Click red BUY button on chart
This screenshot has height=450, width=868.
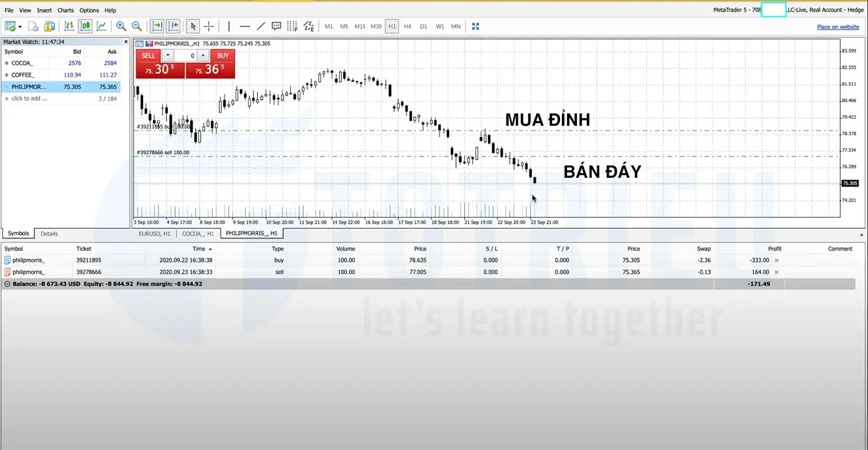(x=223, y=56)
